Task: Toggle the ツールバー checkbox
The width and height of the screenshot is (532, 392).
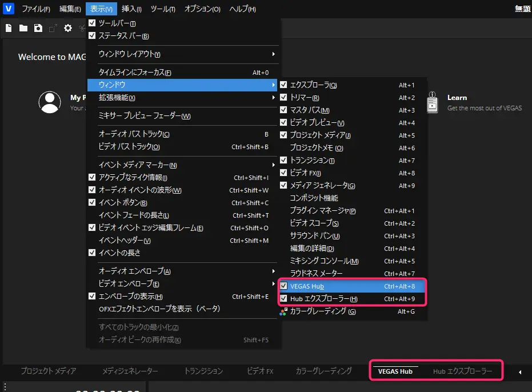Action: click(92, 23)
